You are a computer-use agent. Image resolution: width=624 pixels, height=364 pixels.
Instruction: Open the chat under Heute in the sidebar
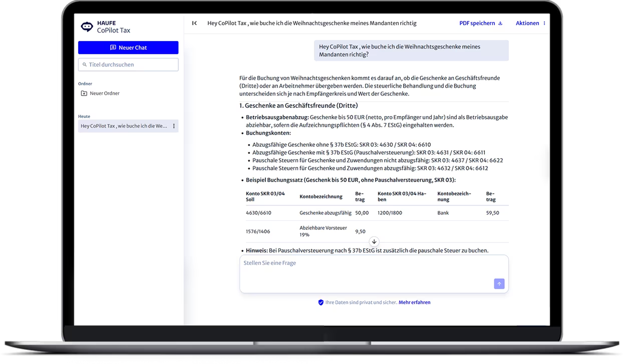pos(124,126)
